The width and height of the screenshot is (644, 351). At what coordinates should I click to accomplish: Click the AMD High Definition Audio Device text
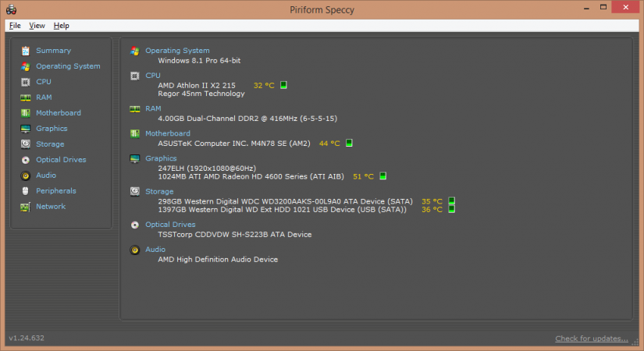218,260
